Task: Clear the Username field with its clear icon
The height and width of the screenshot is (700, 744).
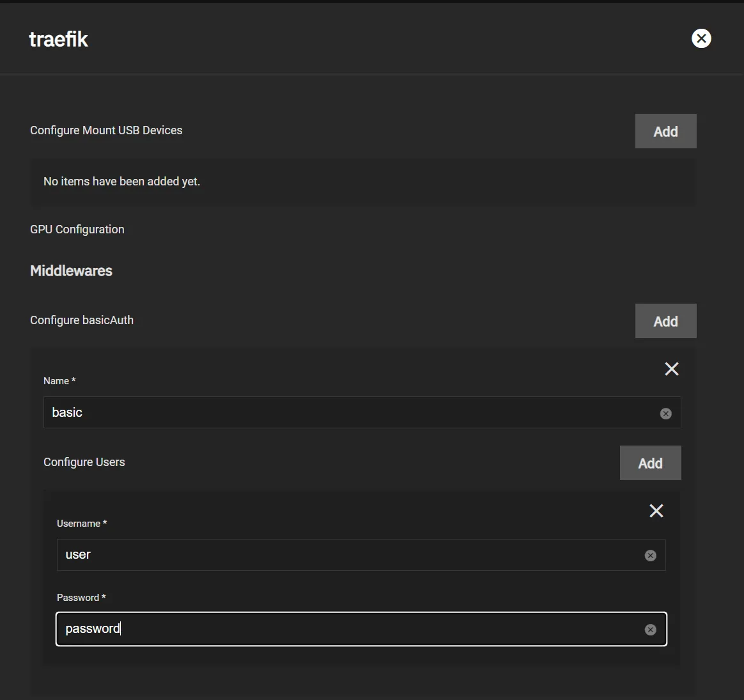Action: pos(650,555)
